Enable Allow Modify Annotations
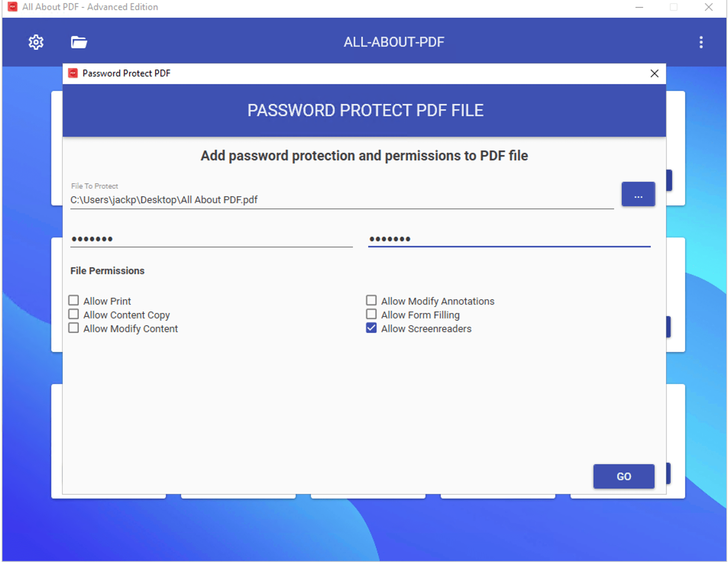The image size is (728, 562). tap(371, 300)
